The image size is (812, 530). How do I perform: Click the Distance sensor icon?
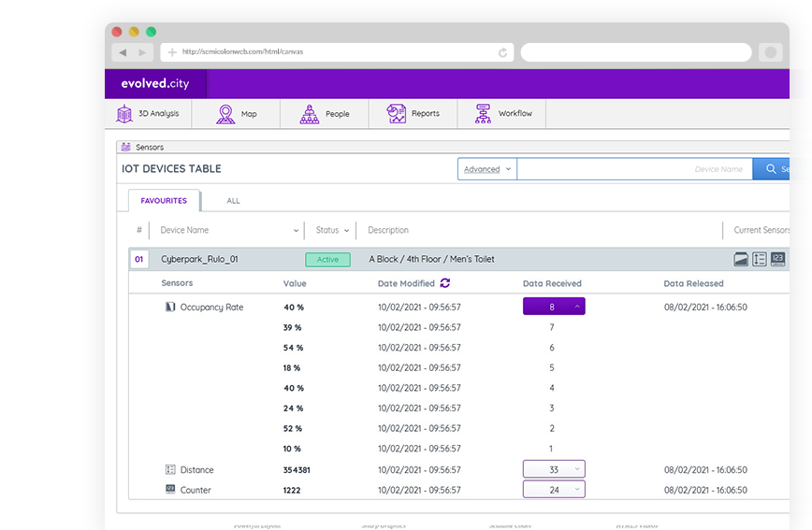[x=170, y=469]
